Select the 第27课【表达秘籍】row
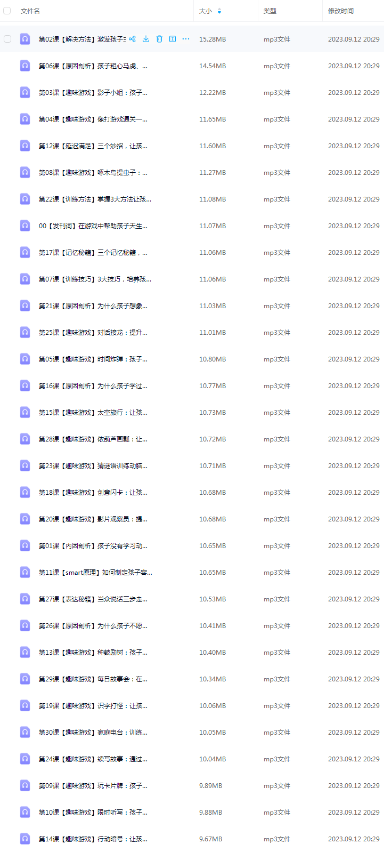This screenshot has height=868, width=384. 192,599
